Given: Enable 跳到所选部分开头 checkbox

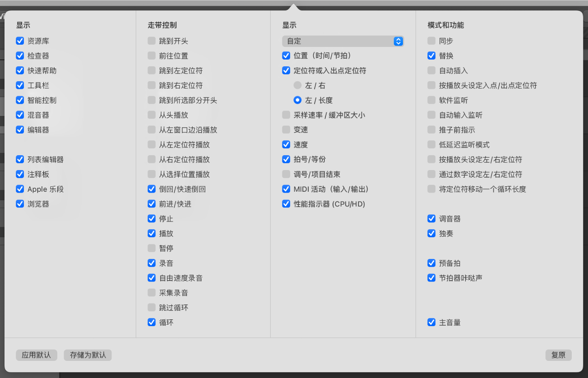Looking at the screenshot, I should pyautogui.click(x=152, y=100).
